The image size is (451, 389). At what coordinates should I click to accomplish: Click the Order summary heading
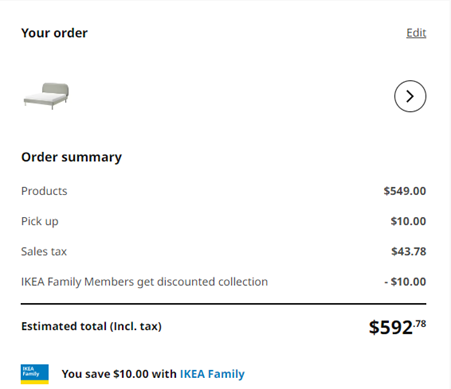pos(71,157)
